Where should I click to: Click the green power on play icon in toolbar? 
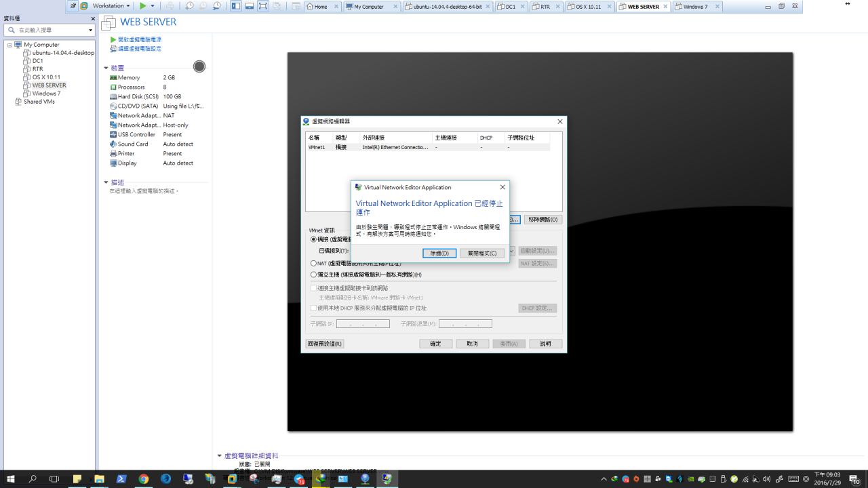[143, 6]
